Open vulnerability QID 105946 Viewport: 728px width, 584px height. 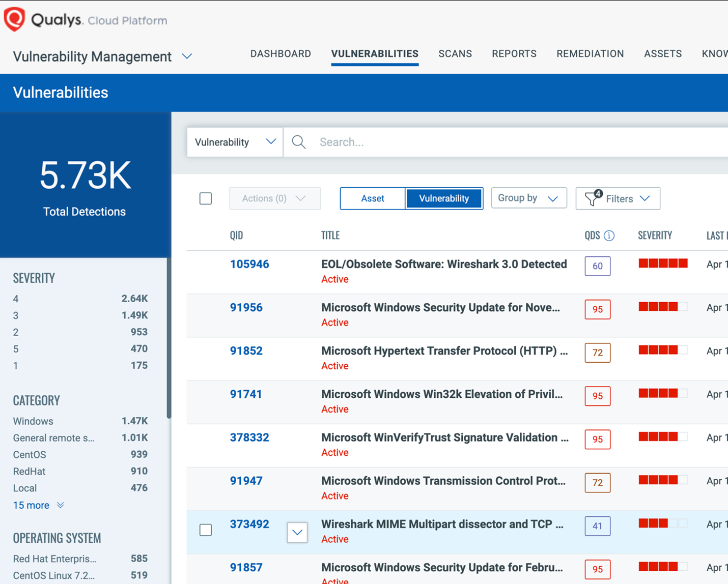249,264
